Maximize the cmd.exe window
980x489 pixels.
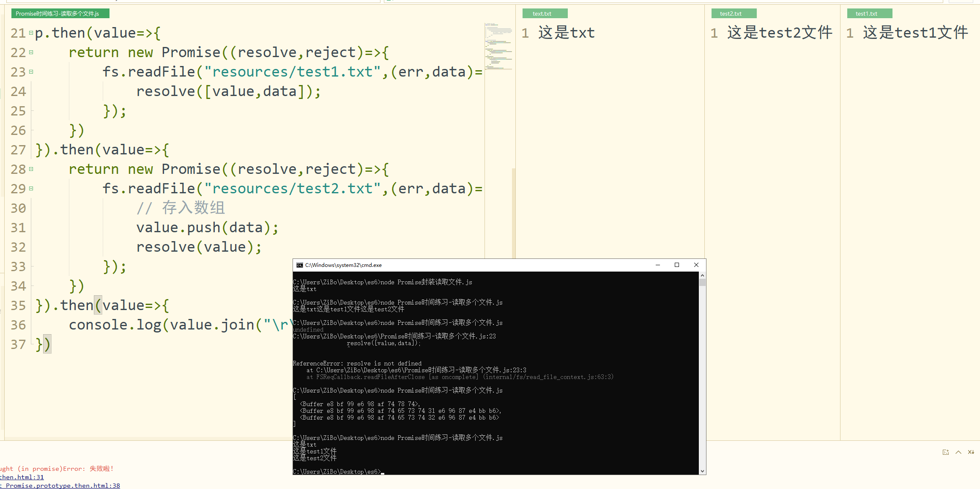coord(676,265)
